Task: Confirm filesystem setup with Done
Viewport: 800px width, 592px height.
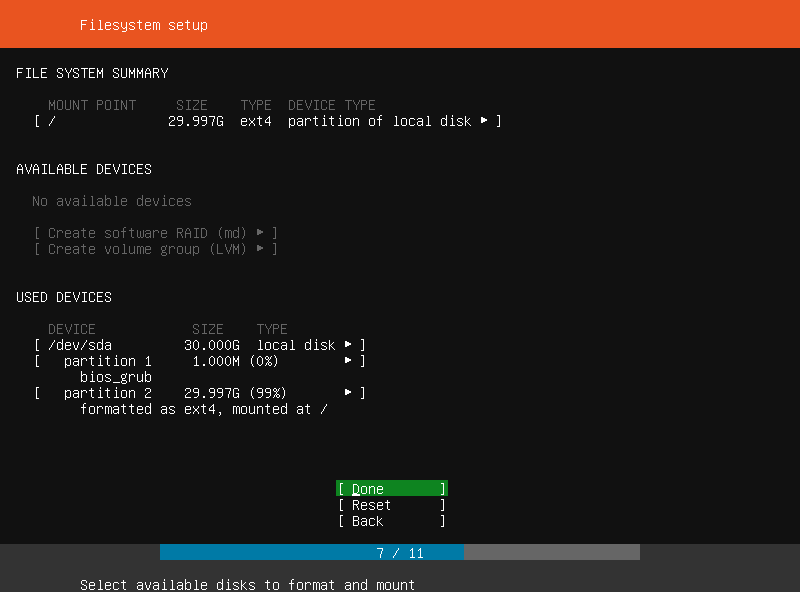Action: [392, 488]
